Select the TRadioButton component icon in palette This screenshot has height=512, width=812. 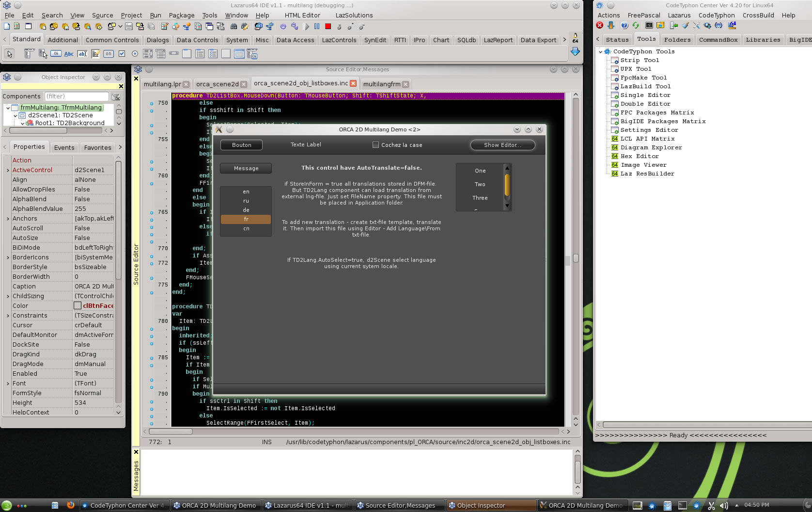tap(135, 54)
